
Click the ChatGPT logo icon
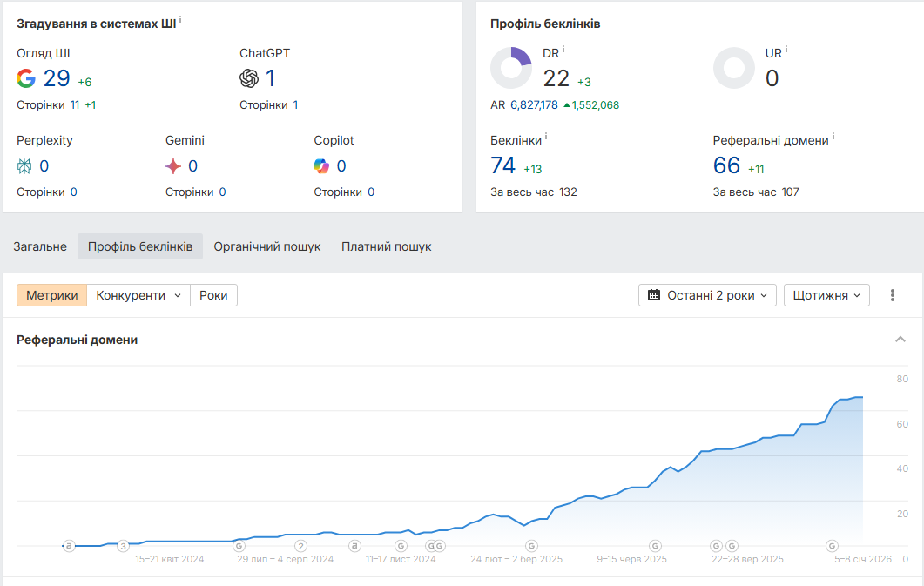click(x=249, y=78)
